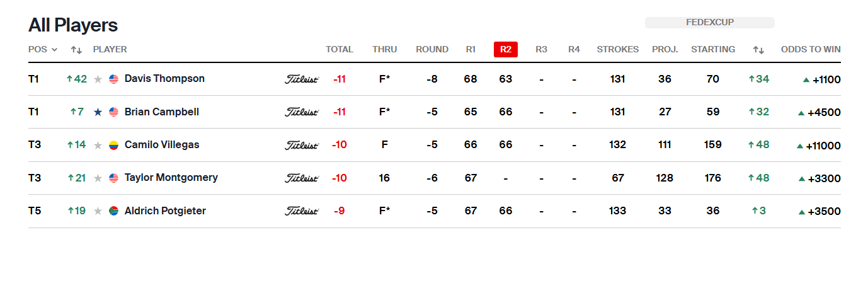Click Aldrich Potgieter's South Africa flag
Image resolution: width=868 pixels, height=283 pixels.
pyautogui.click(x=113, y=211)
